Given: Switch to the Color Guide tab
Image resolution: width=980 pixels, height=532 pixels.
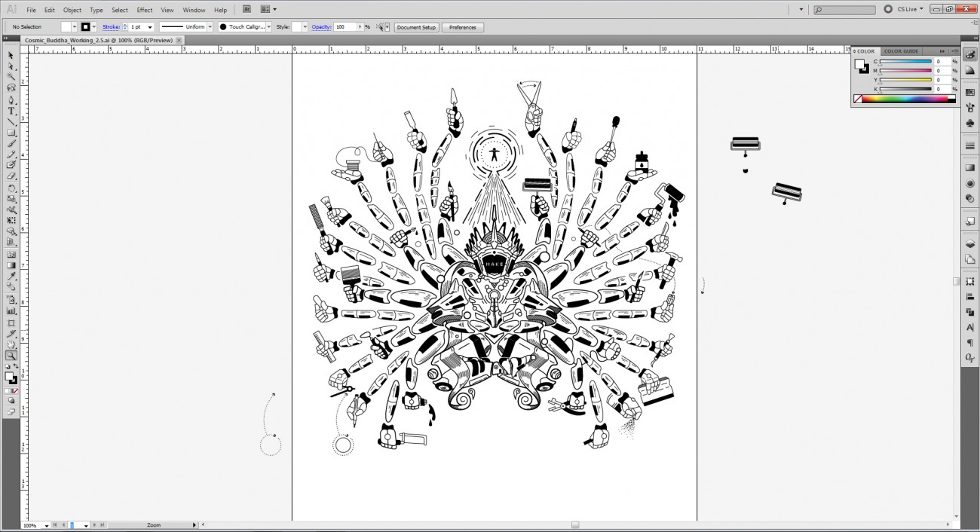Looking at the screenshot, I should click(x=902, y=51).
